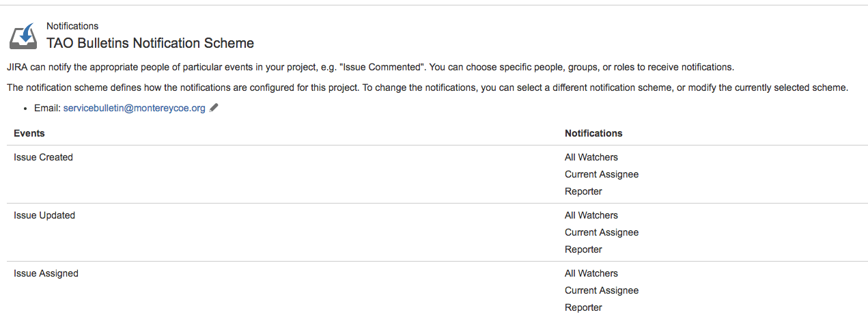Click All Watchers under Issue Assigned
Screen dimensions: 868x319
(591, 273)
